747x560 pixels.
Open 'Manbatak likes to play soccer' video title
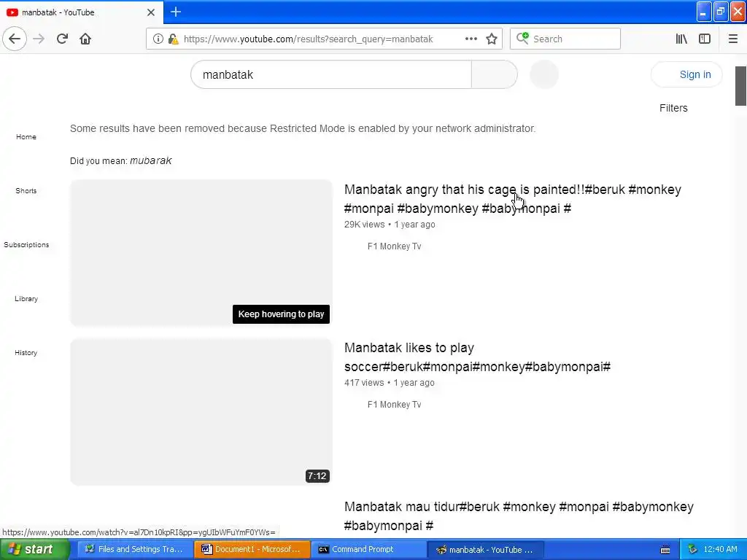pyautogui.click(x=477, y=357)
